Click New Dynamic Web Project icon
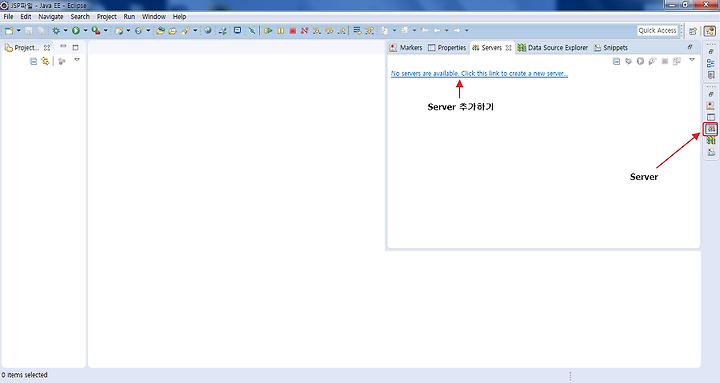Screen dimensions: 720x383 point(119,31)
